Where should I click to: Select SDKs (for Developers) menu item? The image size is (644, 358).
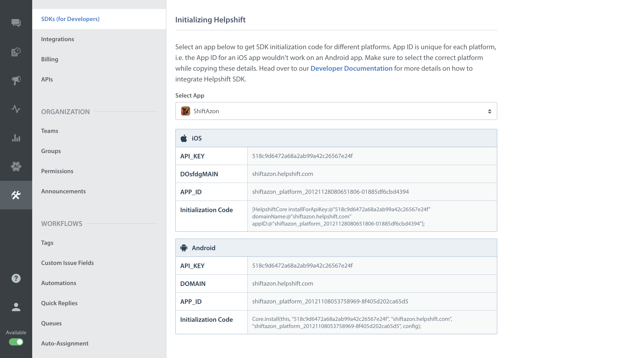pyautogui.click(x=70, y=19)
